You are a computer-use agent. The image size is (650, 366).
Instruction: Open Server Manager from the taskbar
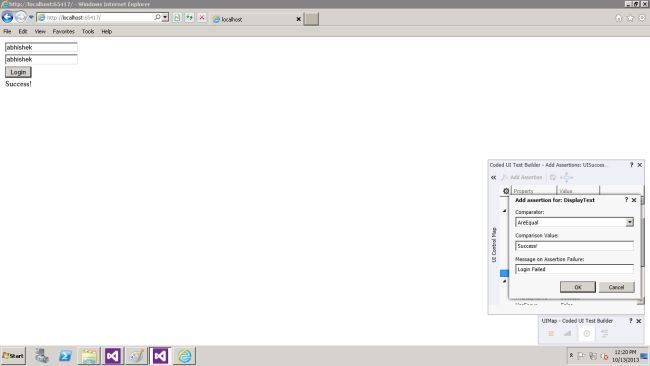(x=41, y=356)
